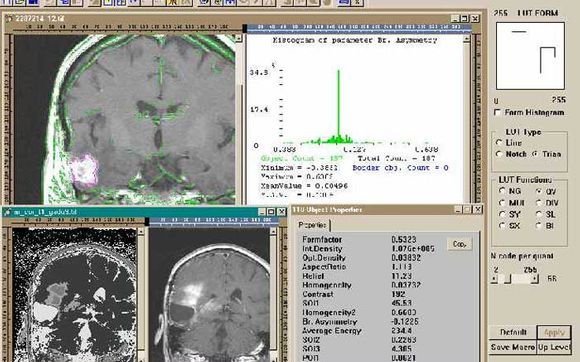
Task: Enable the Form Histogram checkbox
Action: point(498,112)
